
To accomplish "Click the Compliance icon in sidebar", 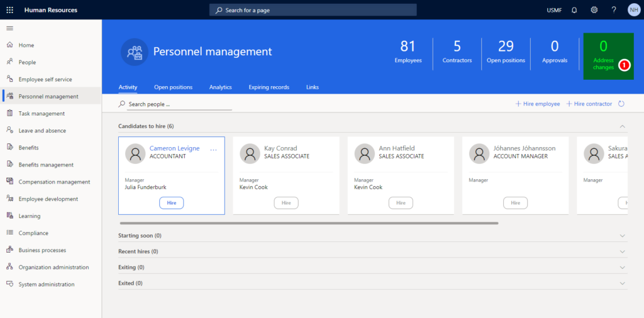I will point(10,233).
